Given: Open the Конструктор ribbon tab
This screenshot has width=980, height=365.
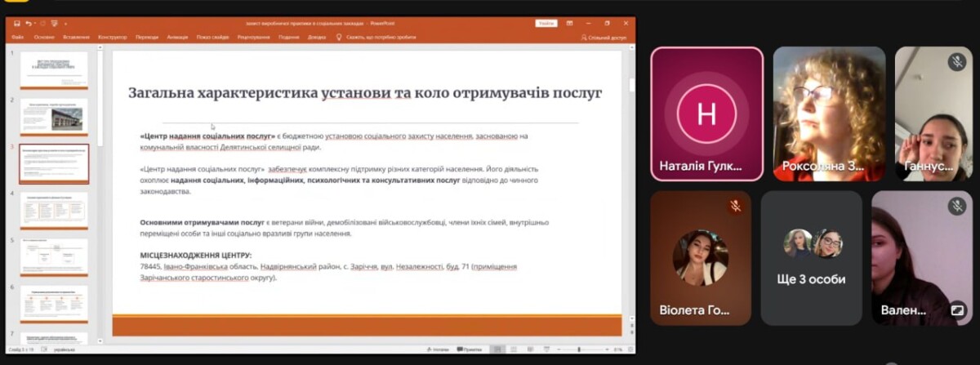Looking at the screenshot, I should (112, 37).
